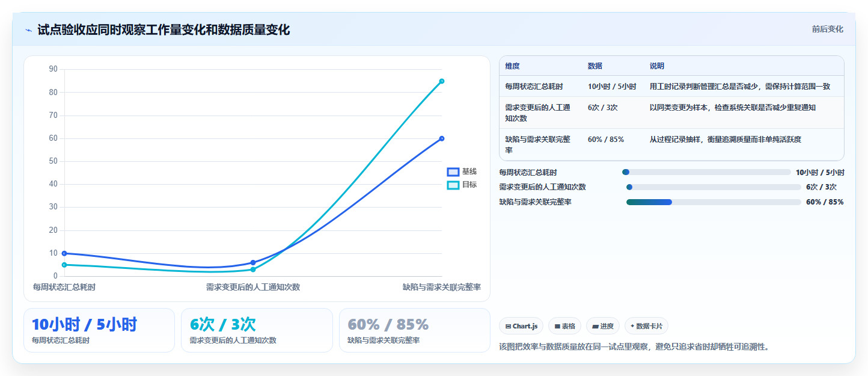The height and width of the screenshot is (376, 868).
Task: Click the title 试点验收应同时观察工作量变化
Action: [164, 29]
